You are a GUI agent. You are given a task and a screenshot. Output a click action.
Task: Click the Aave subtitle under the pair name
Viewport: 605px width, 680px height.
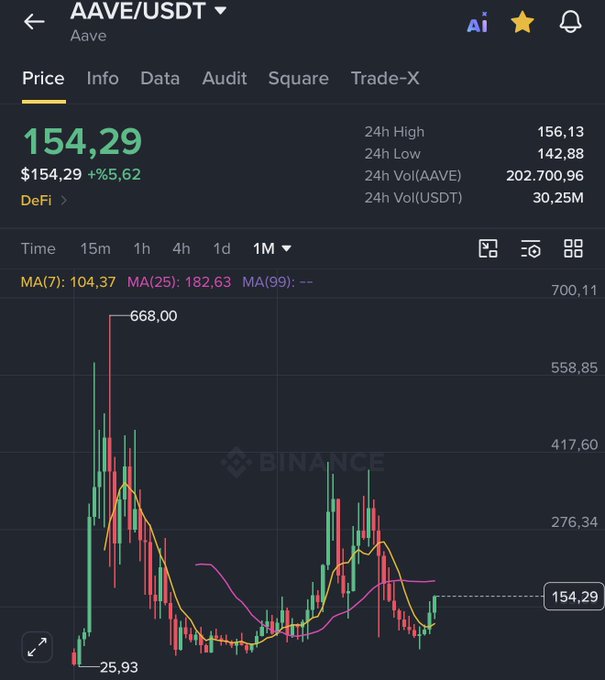click(88, 36)
